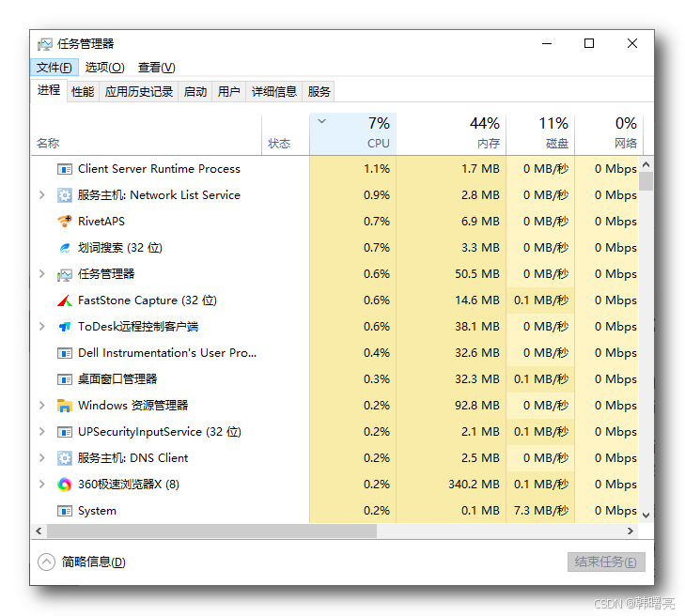Select the System process name
Image resolution: width=685 pixels, height=616 pixels.
click(97, 511)
